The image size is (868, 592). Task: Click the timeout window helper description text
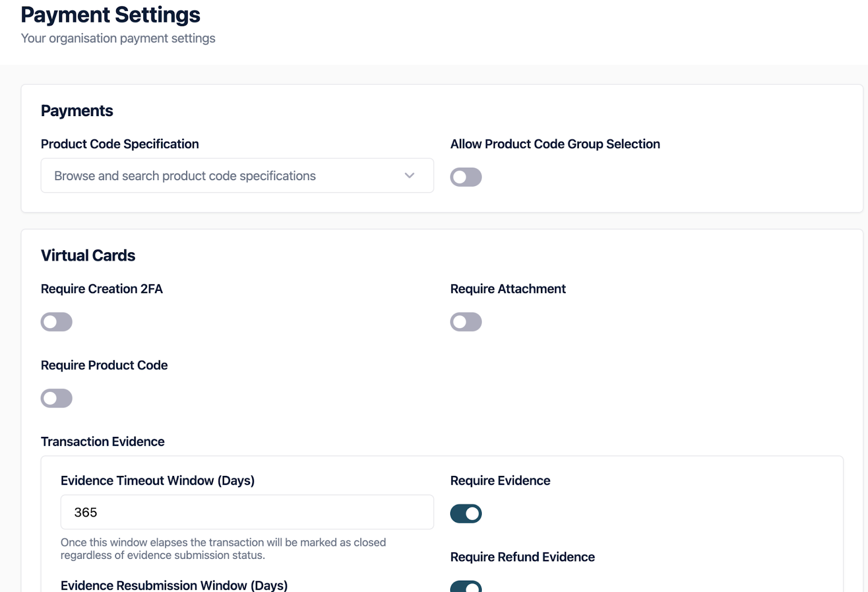click(x=223, y=549)
